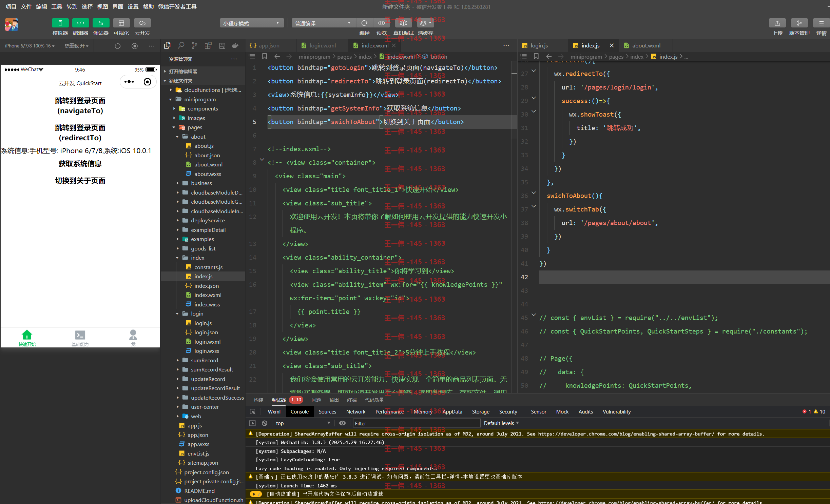Viewport: 830px width, 504px height.
Task: Toggle the console live expression eye
Action: point(342,423)
